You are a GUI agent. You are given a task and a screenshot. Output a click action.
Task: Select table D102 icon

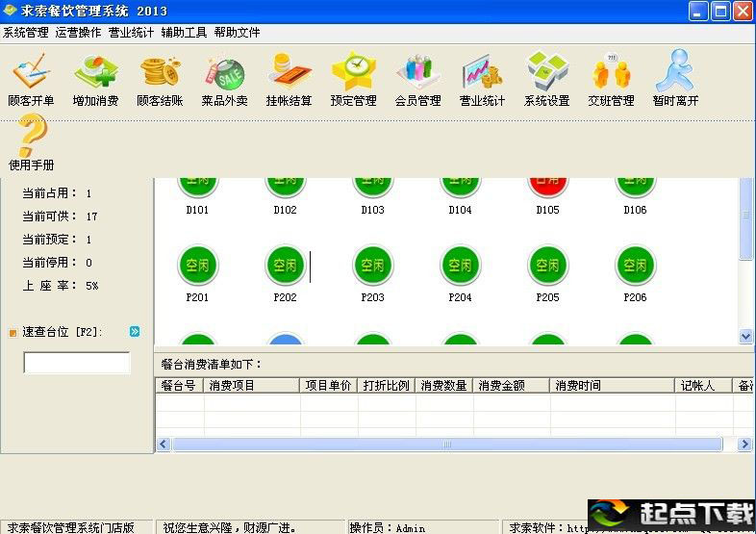(x=286, y=187)
